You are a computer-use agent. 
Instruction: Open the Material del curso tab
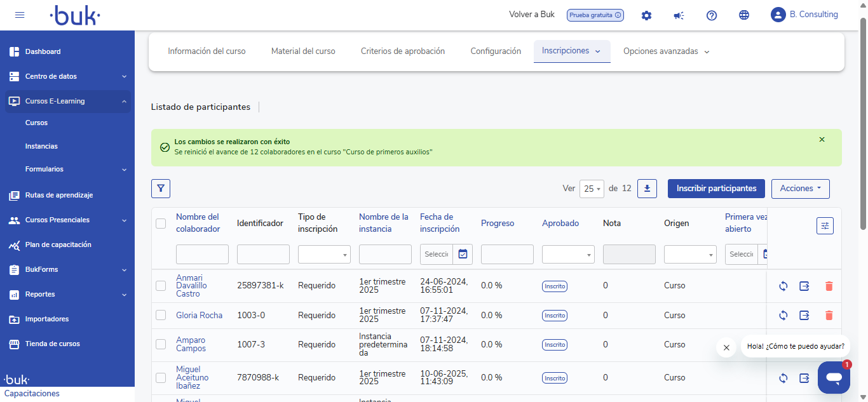[303, 51]
